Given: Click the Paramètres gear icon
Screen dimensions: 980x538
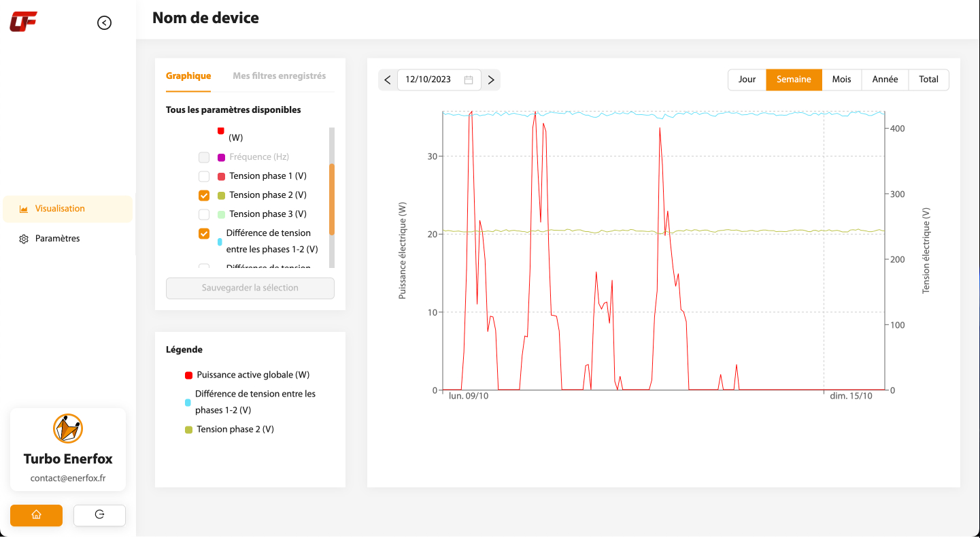Looking at the screenshot, I should click(24, 239).
